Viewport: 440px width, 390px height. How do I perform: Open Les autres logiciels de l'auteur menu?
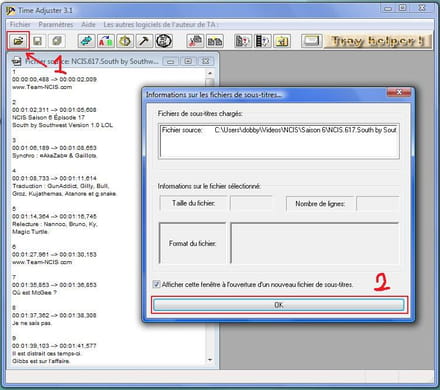point(160,25)
